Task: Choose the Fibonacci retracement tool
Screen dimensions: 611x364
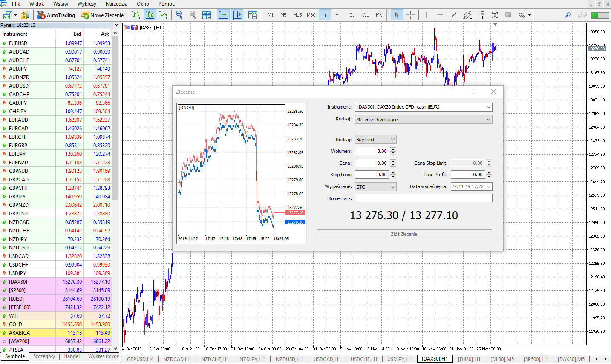Action: click(481, 15)
